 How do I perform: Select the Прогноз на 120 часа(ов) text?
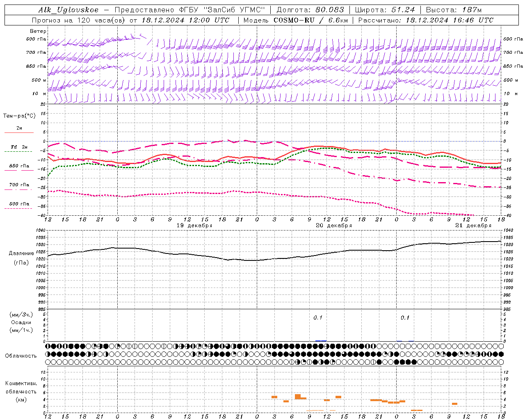79,20
